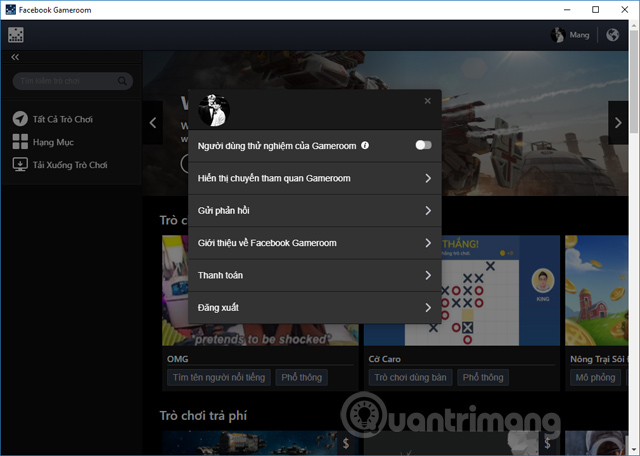Go to previous banner slide
This screenshot has height=456, width=640.
coord(153,122)
